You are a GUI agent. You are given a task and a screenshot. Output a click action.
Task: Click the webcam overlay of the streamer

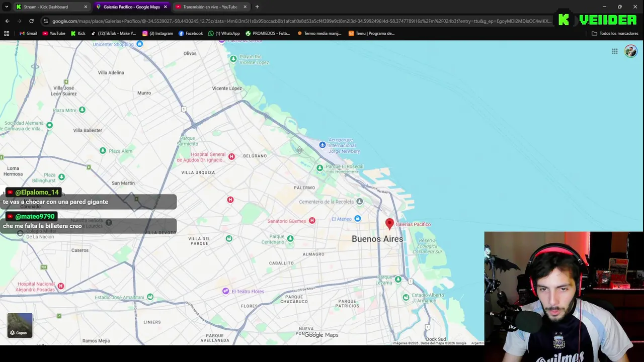point(563,297)
